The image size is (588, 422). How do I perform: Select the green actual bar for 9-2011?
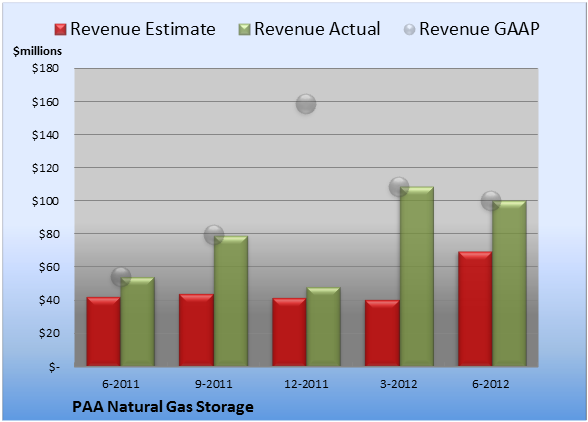coord(230,301)
